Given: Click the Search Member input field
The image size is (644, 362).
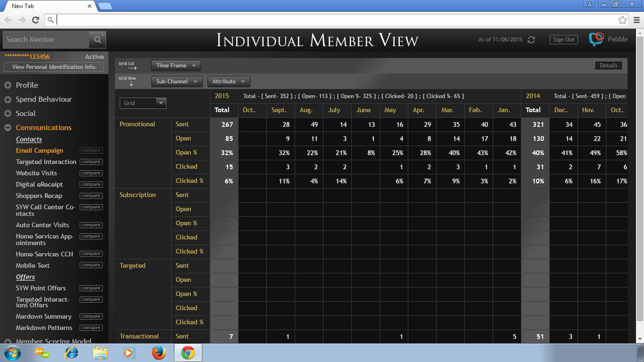Looking at the screenshot, I should click(46, 40).
